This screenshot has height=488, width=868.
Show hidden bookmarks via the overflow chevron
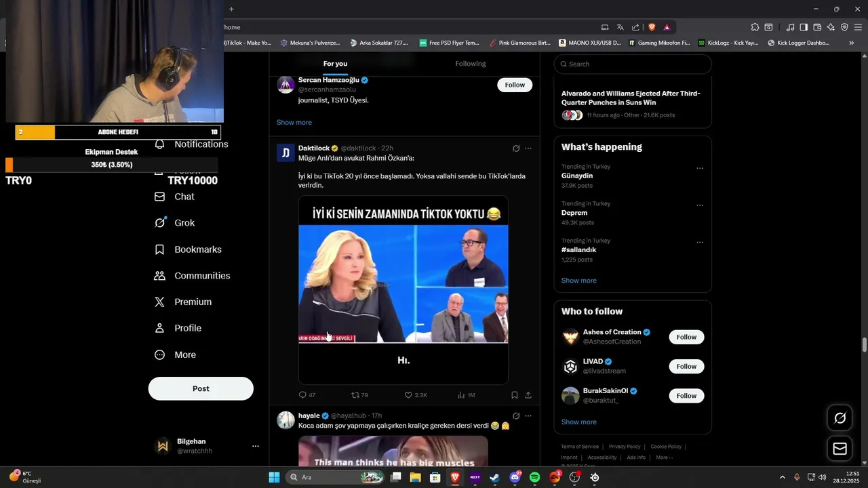coord(852,43)
